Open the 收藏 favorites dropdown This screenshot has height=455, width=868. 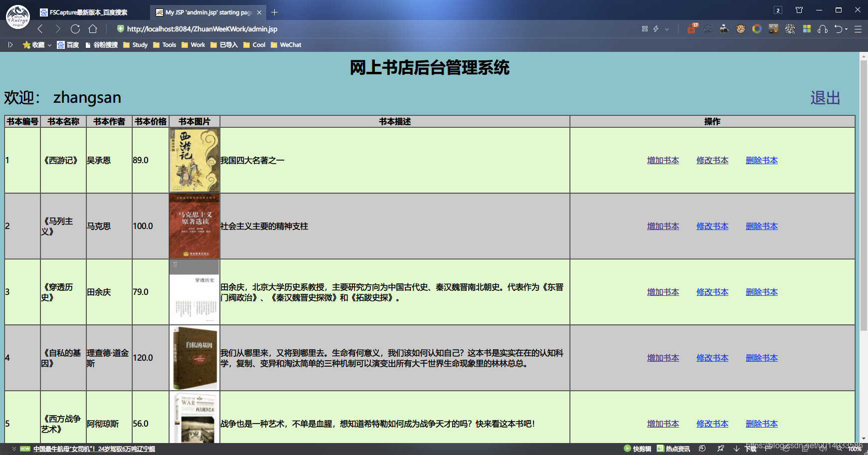click(x=37, y=45)
